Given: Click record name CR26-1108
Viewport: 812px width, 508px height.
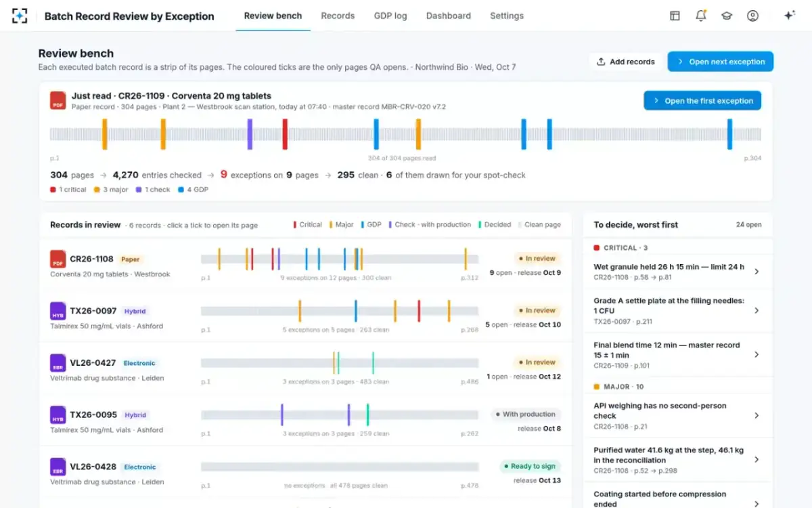Looking at the screenshot, I should coord(91,259).
